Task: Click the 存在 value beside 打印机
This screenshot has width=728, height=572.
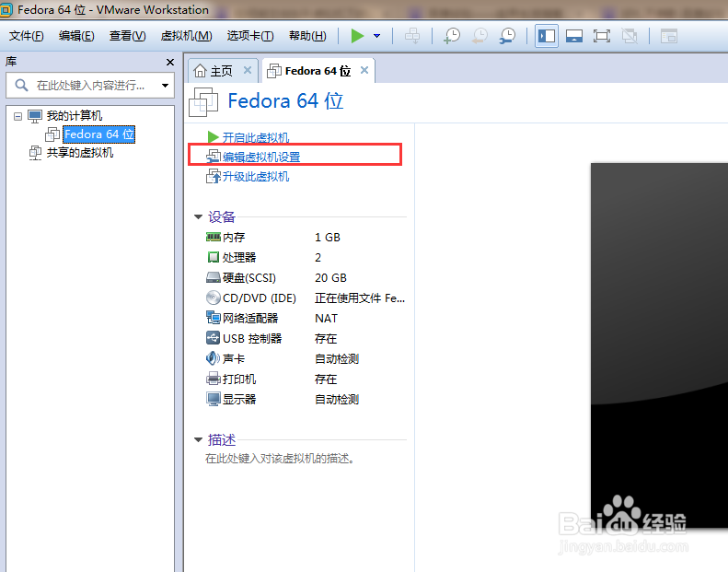Action: pyautogui.click(x=326, y=379)
